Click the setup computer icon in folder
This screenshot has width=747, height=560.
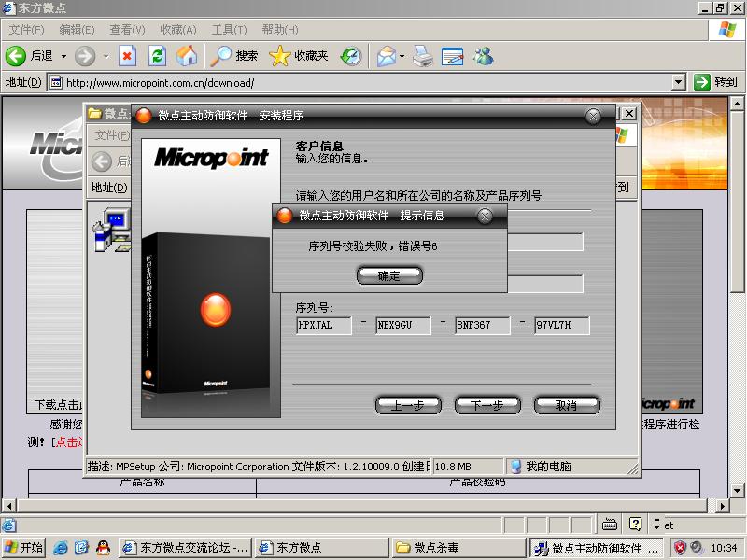click(x=111, y=230)
